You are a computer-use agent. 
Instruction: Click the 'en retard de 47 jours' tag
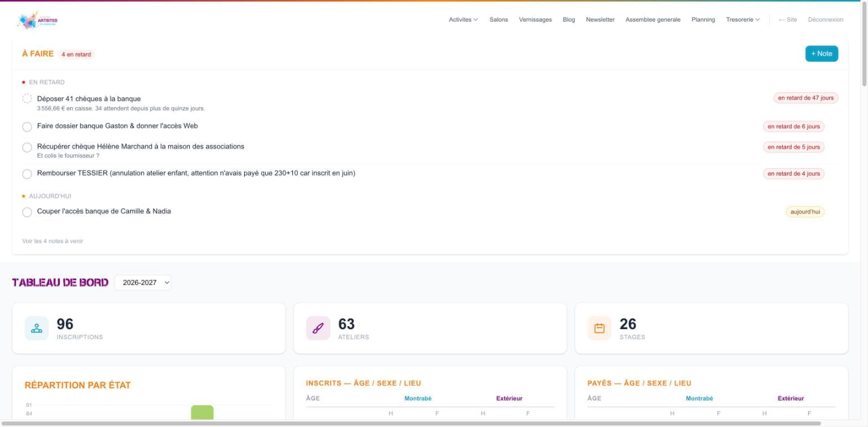click(x=806, y=98)
